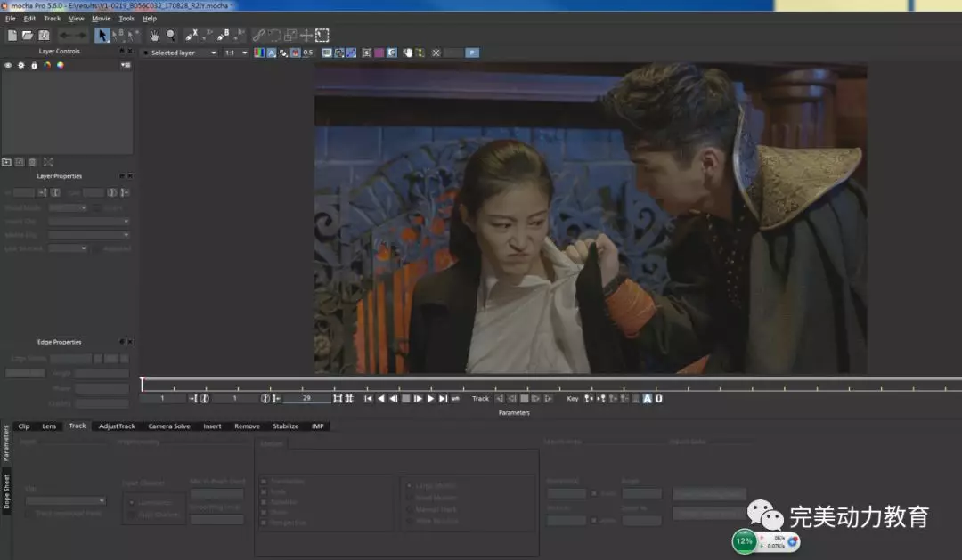Switch to the Lens tab
The image size is (962, 560).
(x=49, y=426)
